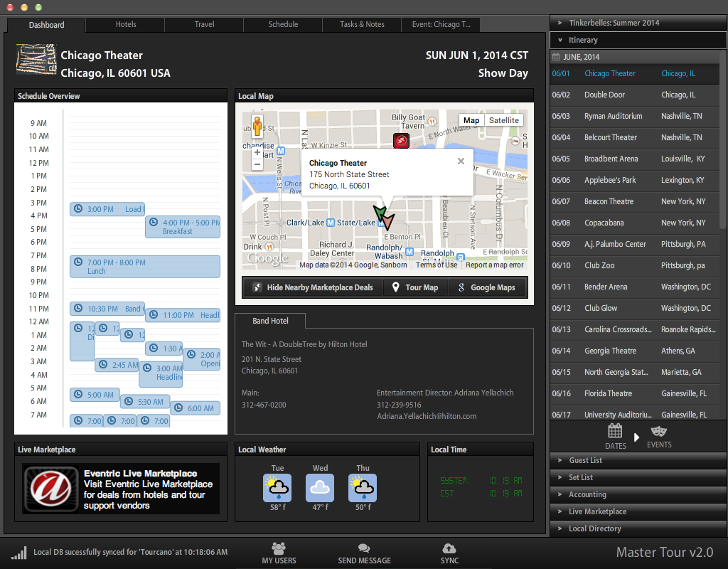Viewport: 728px width, 569px height.
Task: Click Report a map error link
Action: pyautogui.click(x=495, y=265)
